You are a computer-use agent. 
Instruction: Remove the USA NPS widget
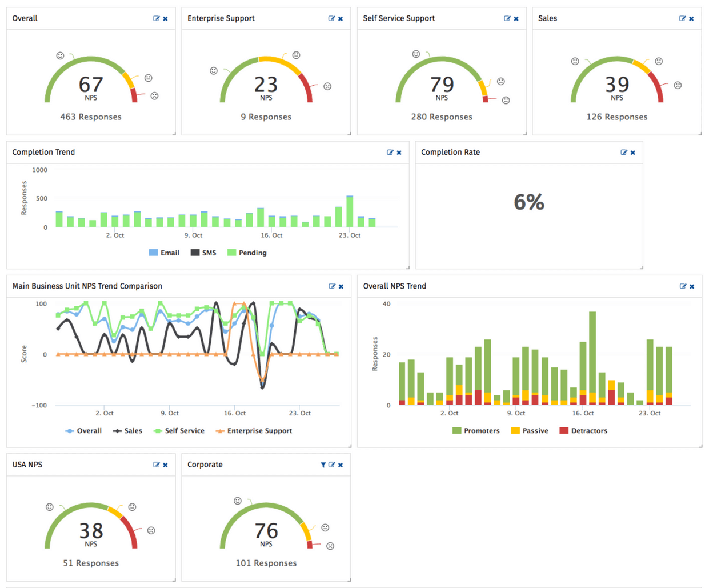(165, 465)
